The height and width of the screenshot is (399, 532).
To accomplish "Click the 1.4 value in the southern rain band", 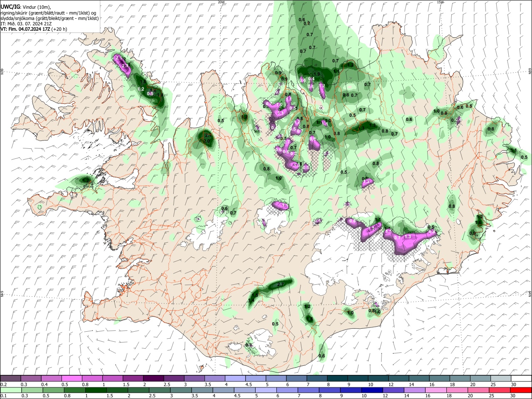I will (251, 300).
